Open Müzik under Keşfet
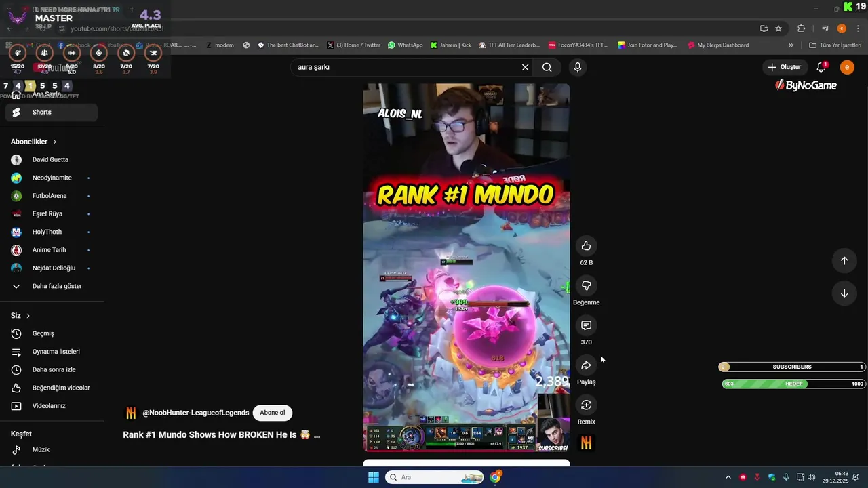The image size is (868, 488). 52,450
